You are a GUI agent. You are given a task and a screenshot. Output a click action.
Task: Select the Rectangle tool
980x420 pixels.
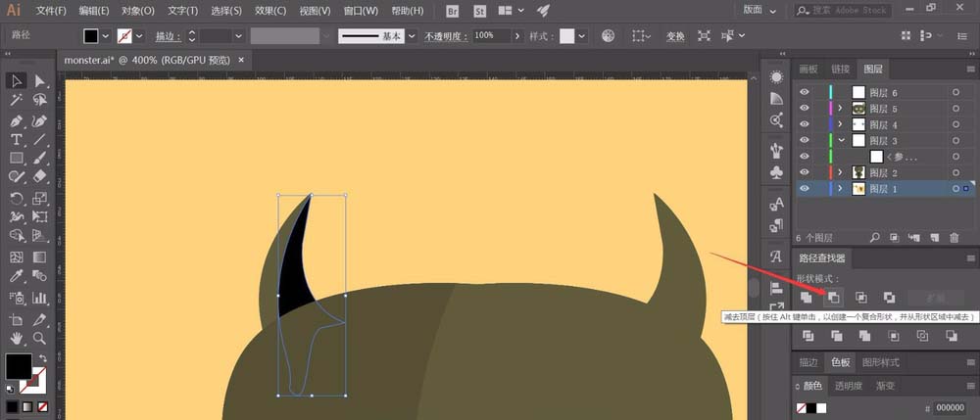[17, 158]
